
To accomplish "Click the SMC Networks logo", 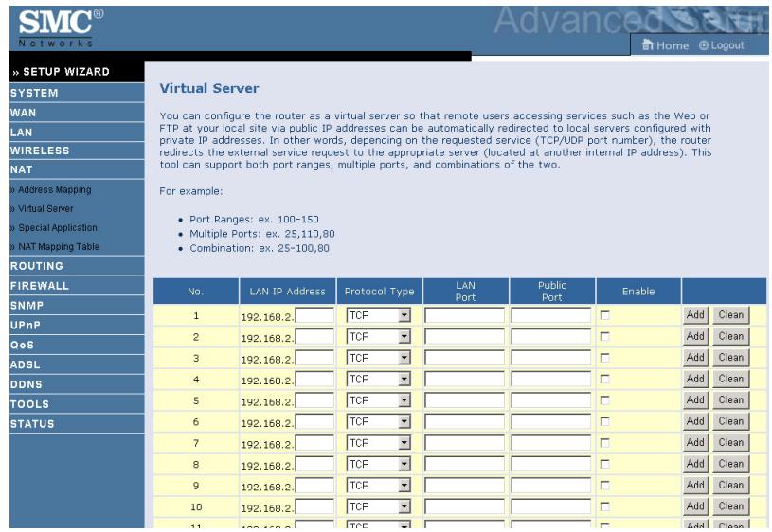I will pos(60,28).
